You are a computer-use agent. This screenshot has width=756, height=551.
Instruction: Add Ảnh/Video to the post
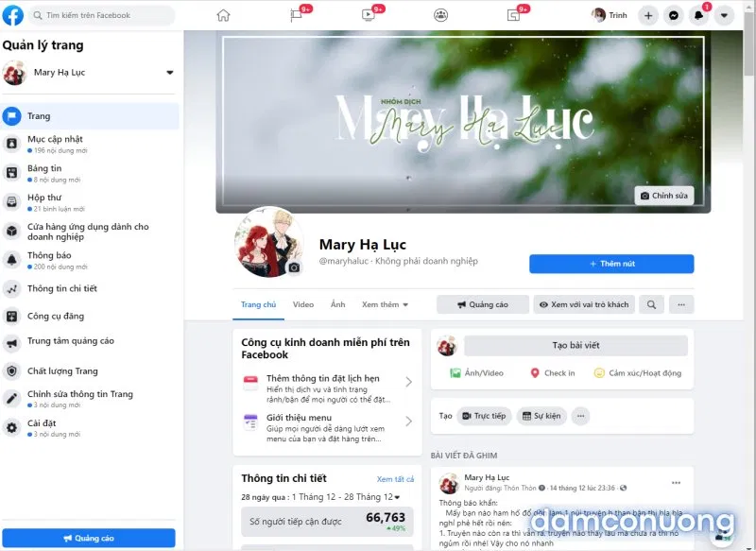point(476,373)
